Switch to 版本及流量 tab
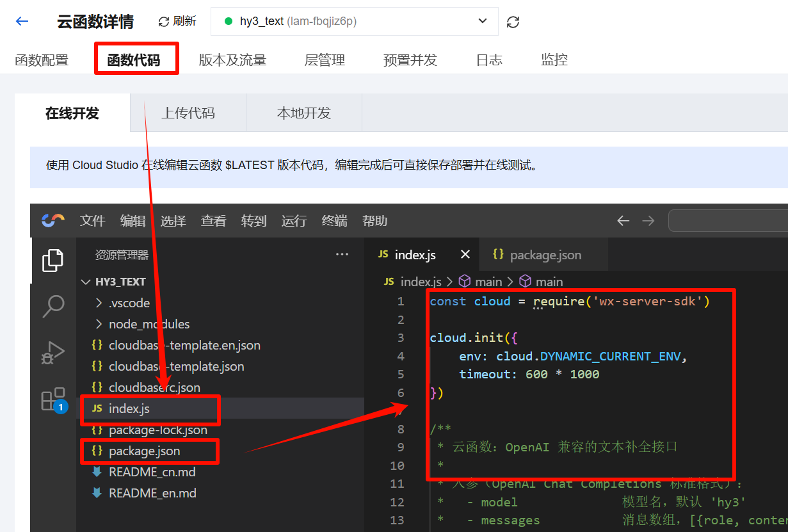Image resolution: width=788 pixels, height=532 pixels. 232,60
